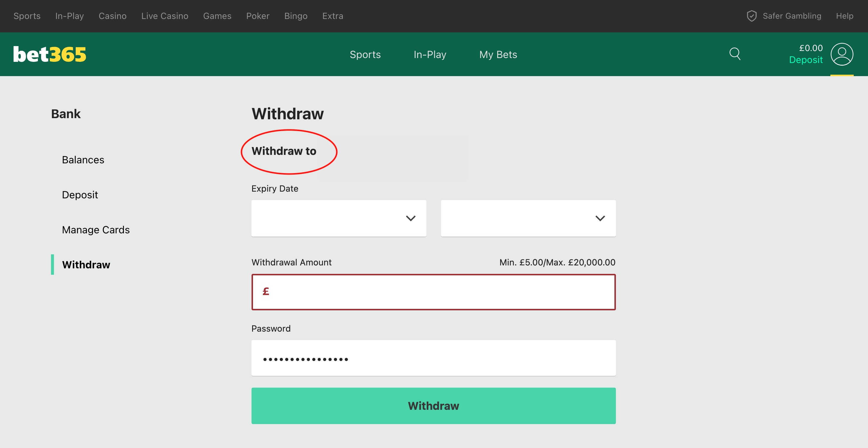Click the Password label
868x448 pixels.
(x=271, y=329)
